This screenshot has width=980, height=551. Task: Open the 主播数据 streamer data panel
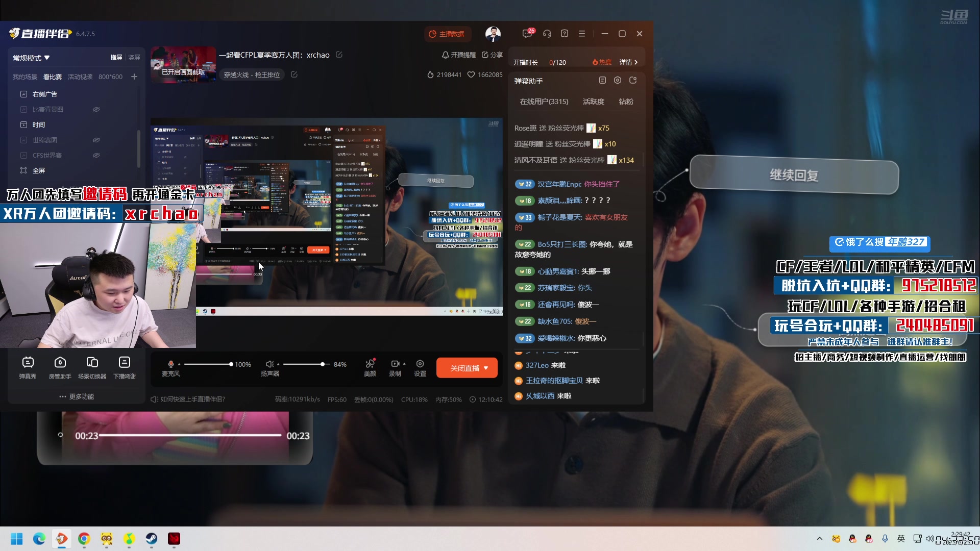447,34
